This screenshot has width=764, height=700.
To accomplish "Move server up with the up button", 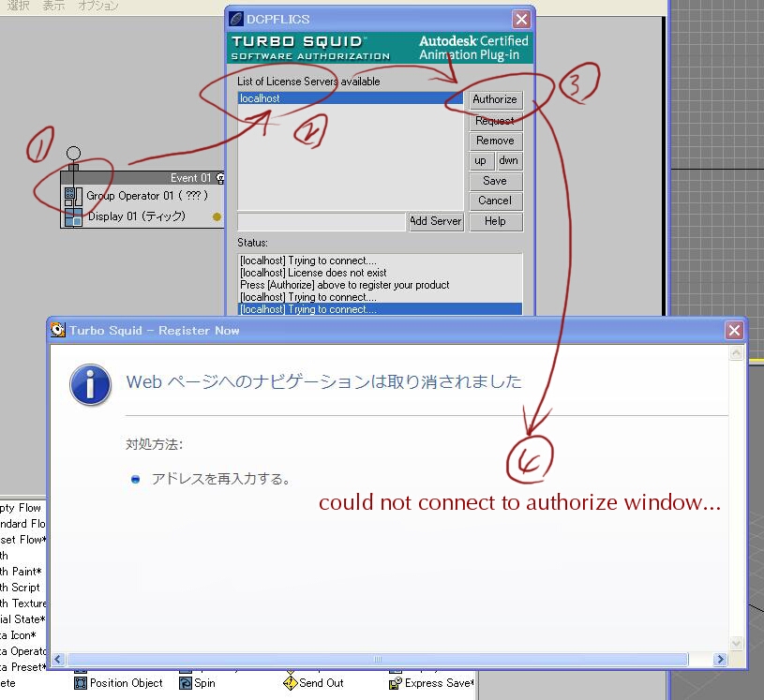I will coord(481,161).
